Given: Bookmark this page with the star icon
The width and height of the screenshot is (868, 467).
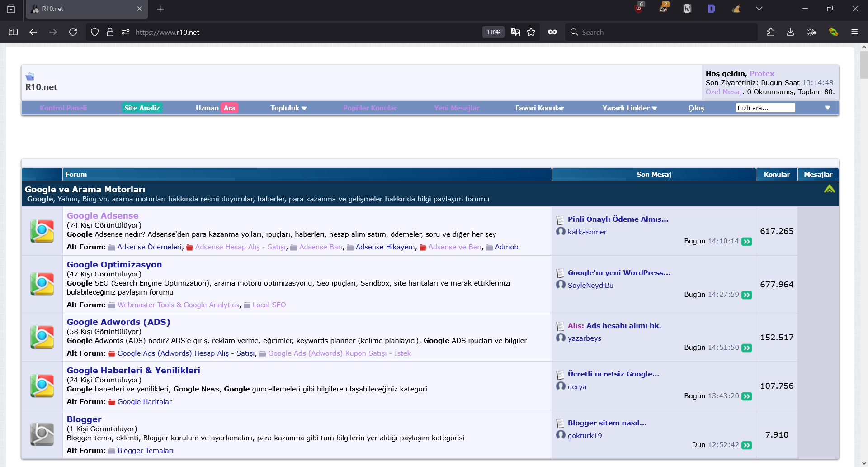Looking at the screenshot, I should coord(531,32).
